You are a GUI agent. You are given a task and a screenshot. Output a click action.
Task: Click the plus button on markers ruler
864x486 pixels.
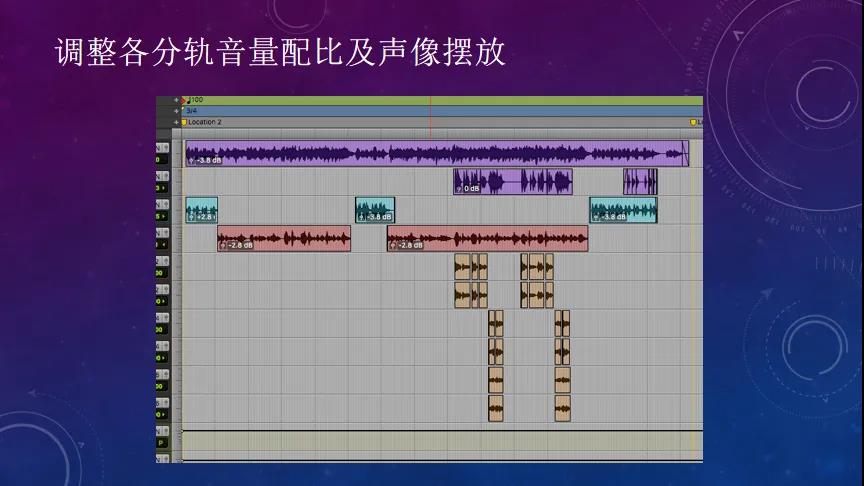[x=176, y=122]
